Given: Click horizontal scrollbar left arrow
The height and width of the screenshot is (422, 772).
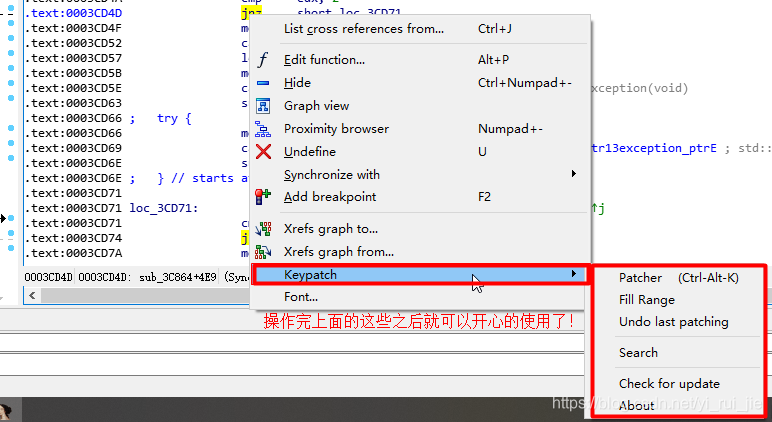Looking at the screenshot, I should coord(32,296).
